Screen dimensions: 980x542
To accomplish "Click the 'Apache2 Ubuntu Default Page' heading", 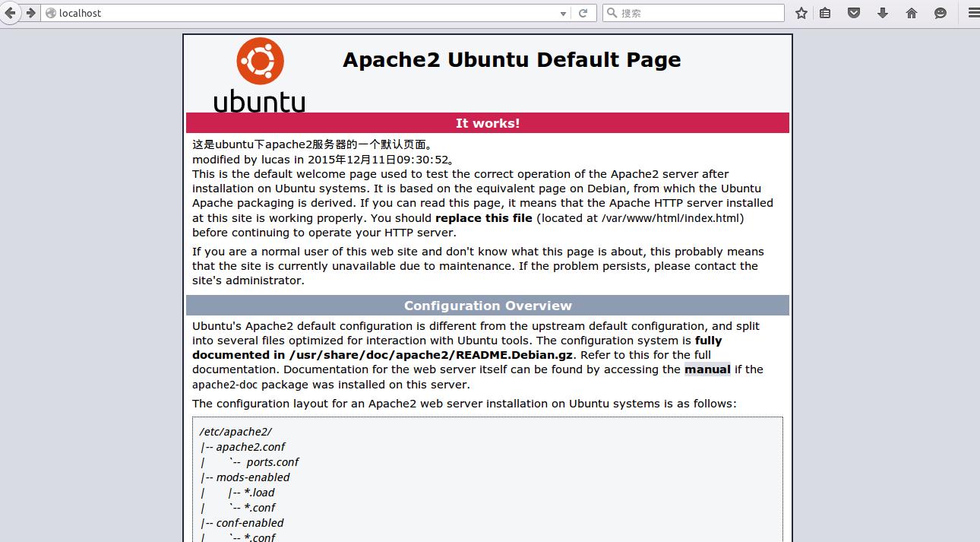I will pos(511,60).
